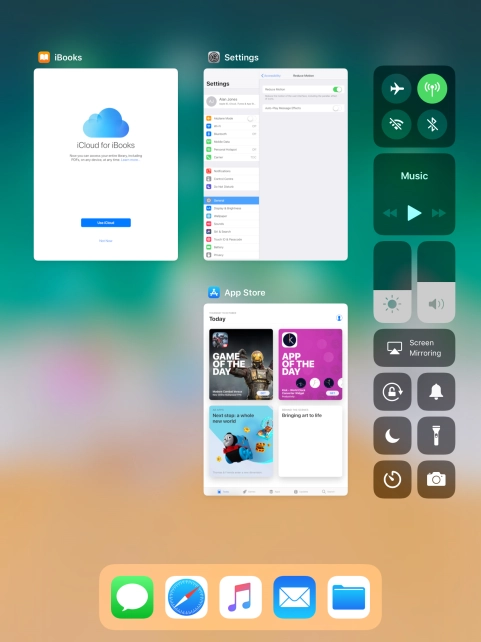Open the Camera shortcut
The image size is (481, 642).
pyautogui.click(x=436, y=479)
